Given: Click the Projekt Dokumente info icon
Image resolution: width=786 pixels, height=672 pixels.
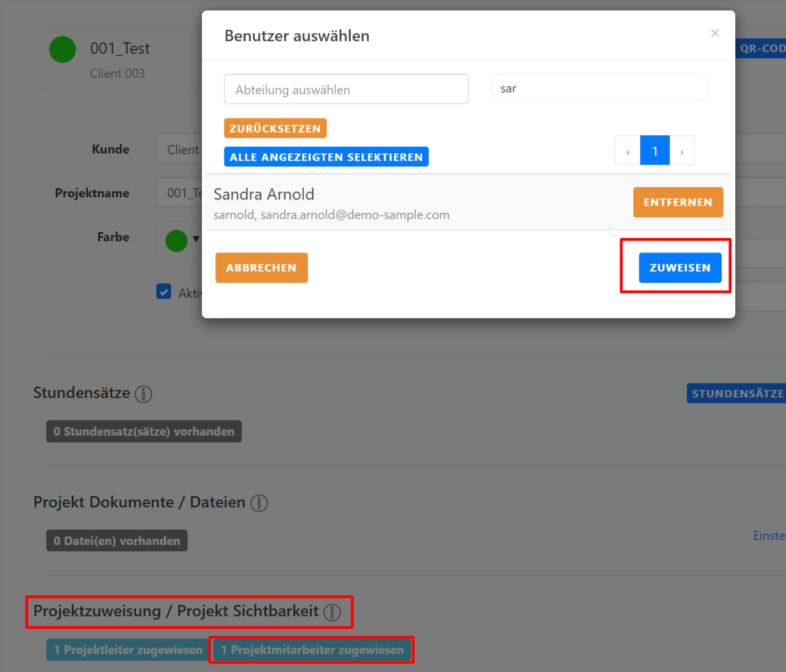Looking at the screenshot, I should tap(259, 503).
